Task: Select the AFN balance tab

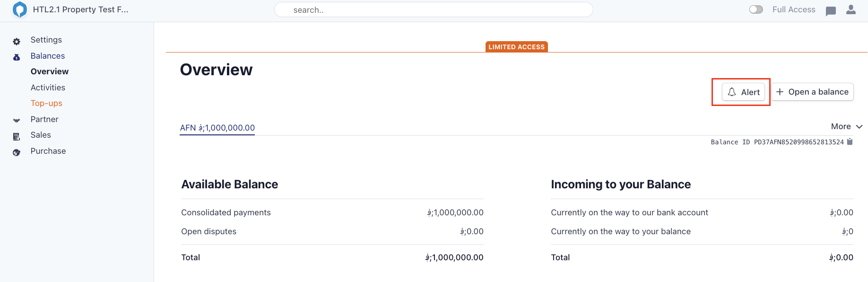Action: (217, 128)
